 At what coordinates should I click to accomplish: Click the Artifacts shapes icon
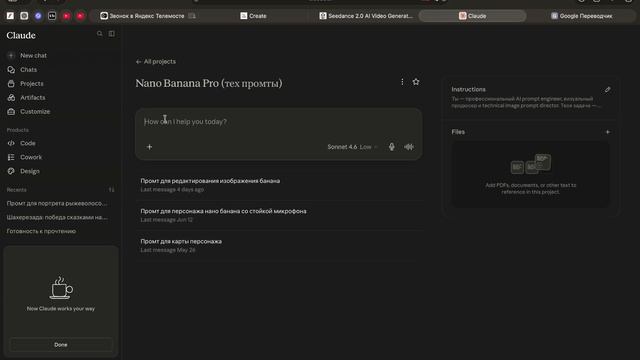coord(11,98)
